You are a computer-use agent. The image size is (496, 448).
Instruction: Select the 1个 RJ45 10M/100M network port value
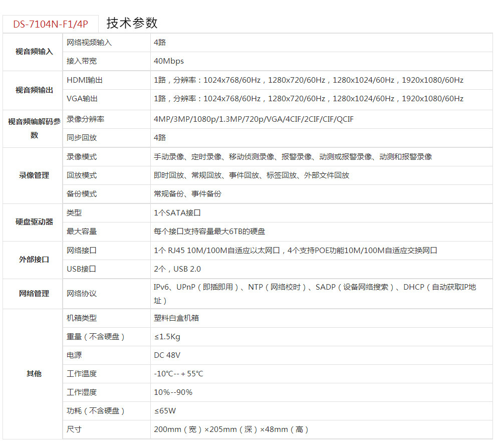click(x=296, y=251)
